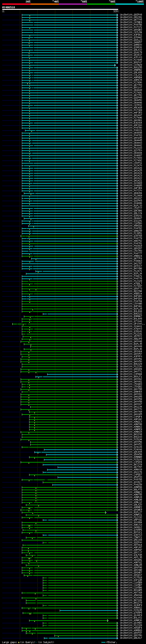Click hit label UniRef100_P27518

131,578
